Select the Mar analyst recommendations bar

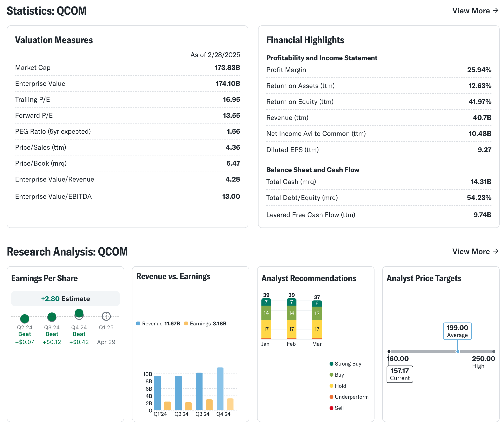click(x=317, y=320)
